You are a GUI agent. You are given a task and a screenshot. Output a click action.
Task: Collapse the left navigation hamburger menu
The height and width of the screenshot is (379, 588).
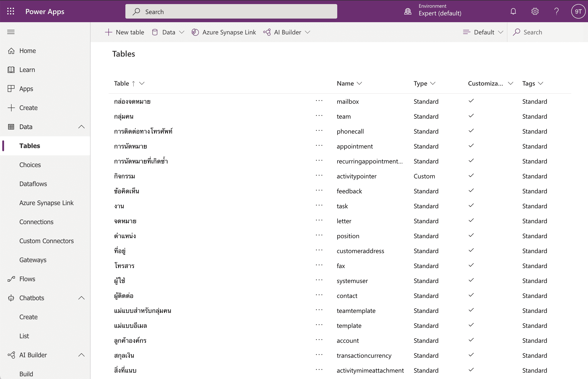pos(11,32)
